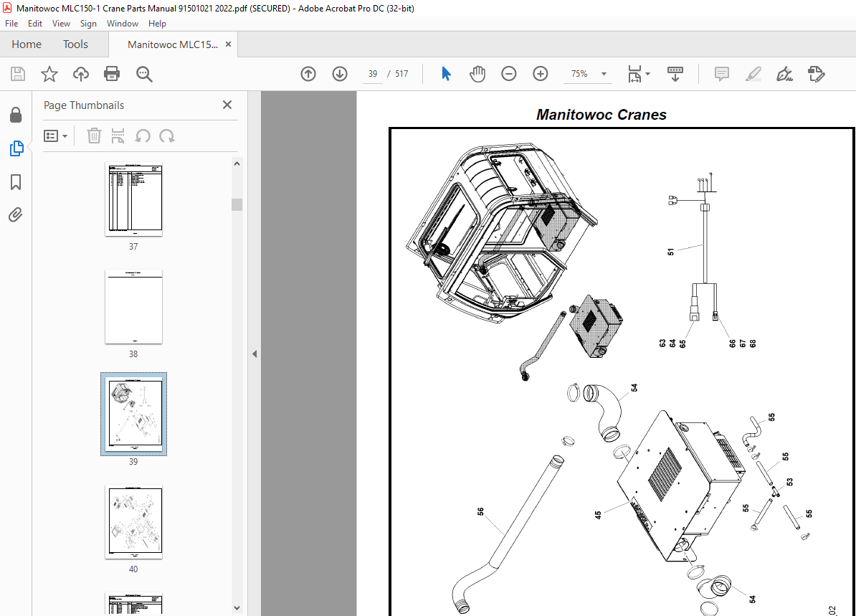Open the Edit menu
The image size is (856, 616).
click(x=35, y=24)
